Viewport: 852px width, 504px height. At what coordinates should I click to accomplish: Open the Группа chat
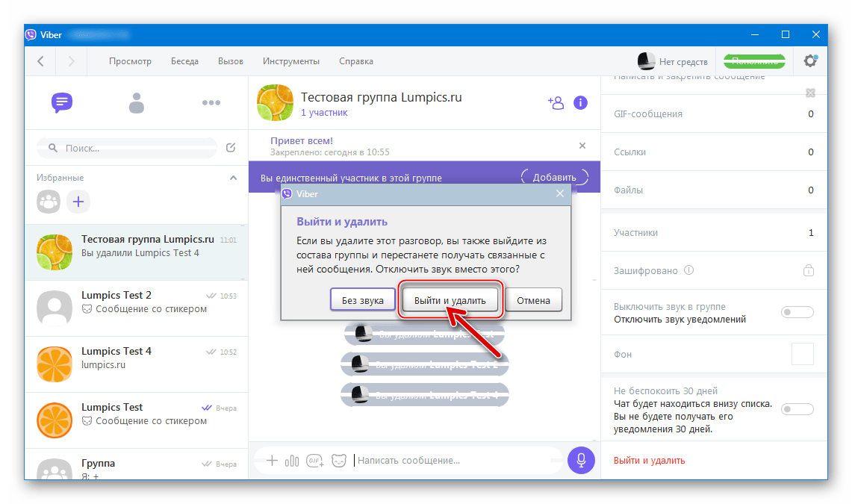137,464
